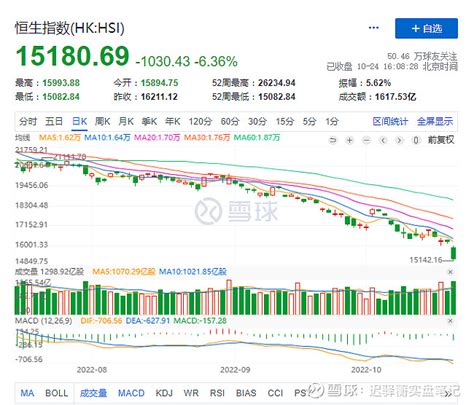Click the MA30:1.76万 moving average label
Image resolution: width=474 pixels, height=405 pixels.
click(x=207, y=137)
